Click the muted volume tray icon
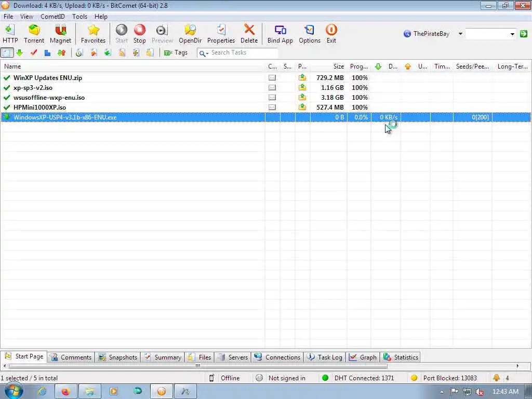The image size is (532, 399). 480,392
